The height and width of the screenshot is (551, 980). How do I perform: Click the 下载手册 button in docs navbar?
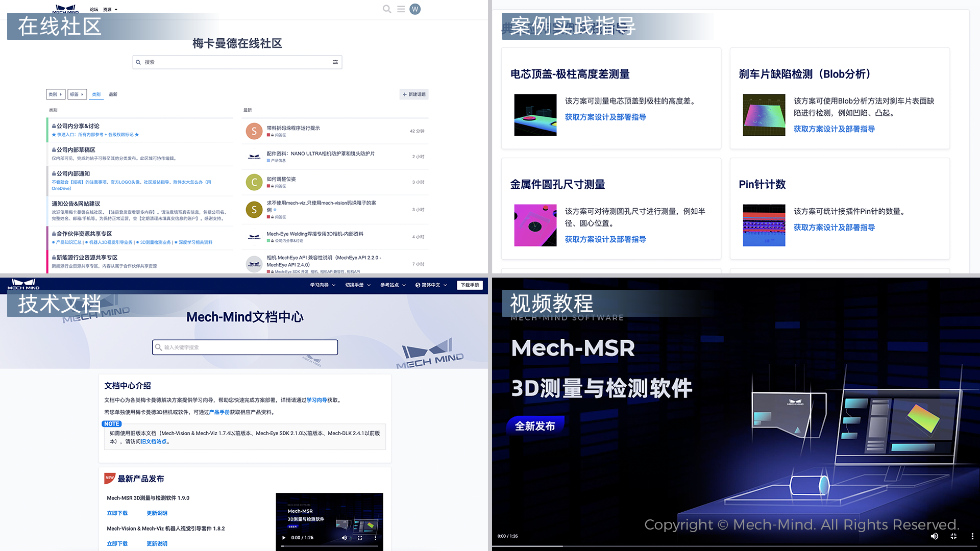tap(470, 285)
